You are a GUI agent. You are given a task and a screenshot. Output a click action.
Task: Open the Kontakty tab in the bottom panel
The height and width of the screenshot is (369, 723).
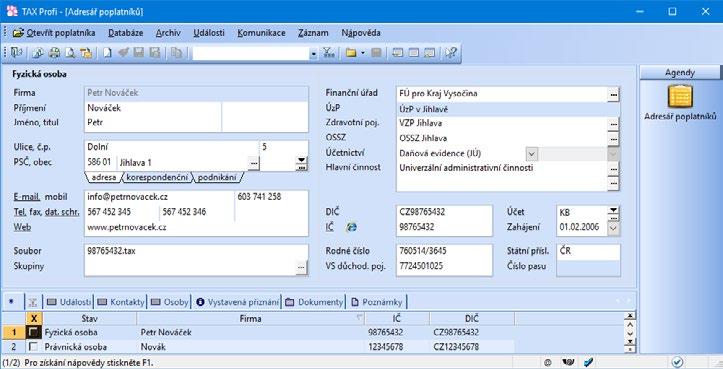point(121,302)
